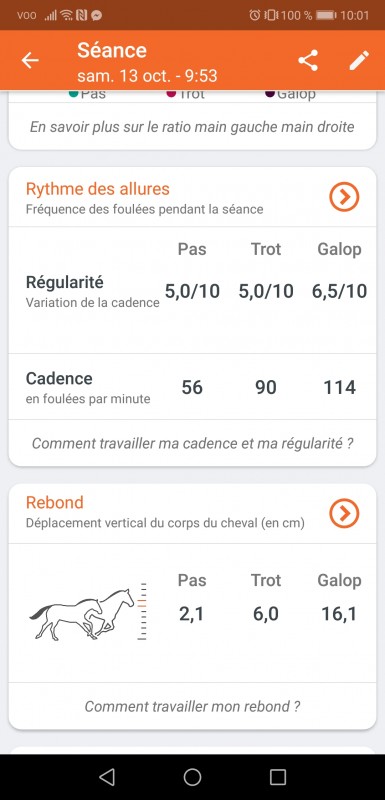Open 'Comment travailler mon rebond' link
Viewport: 385px width, 800px height.
point(192,706)
